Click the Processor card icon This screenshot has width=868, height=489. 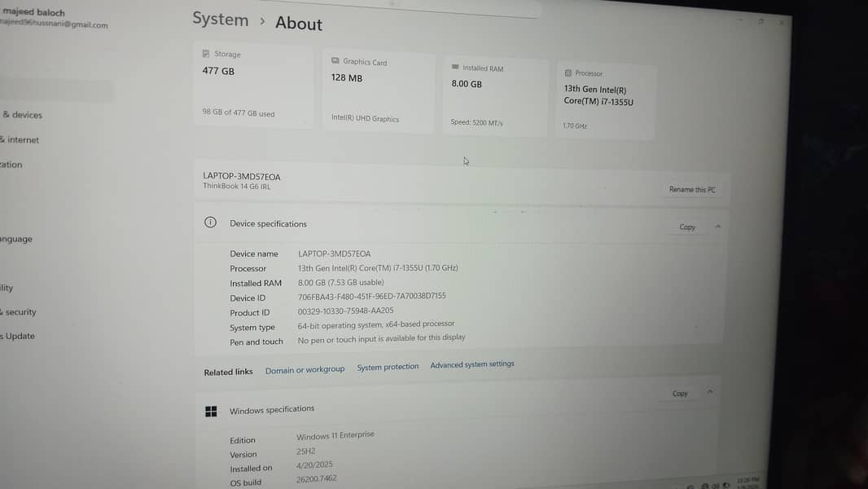pos(568,73)
